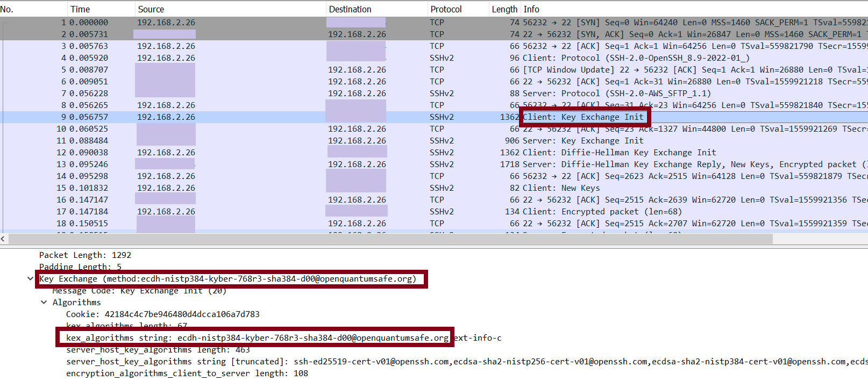The width and height of the screenshot is (868, 381).
Task: Click the horizontal scrollbar's left arrow
Action: click(x=4, y=239)
